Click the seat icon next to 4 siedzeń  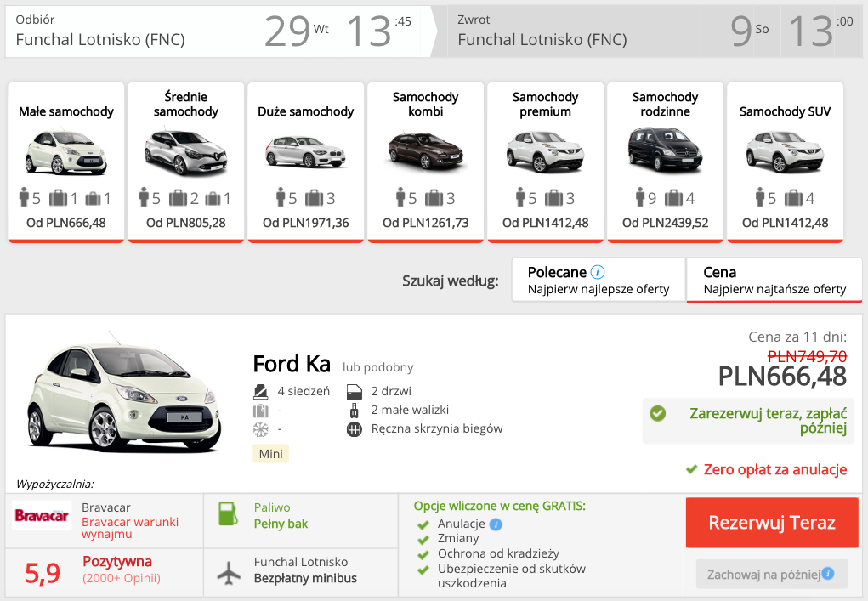click(261, 391)
